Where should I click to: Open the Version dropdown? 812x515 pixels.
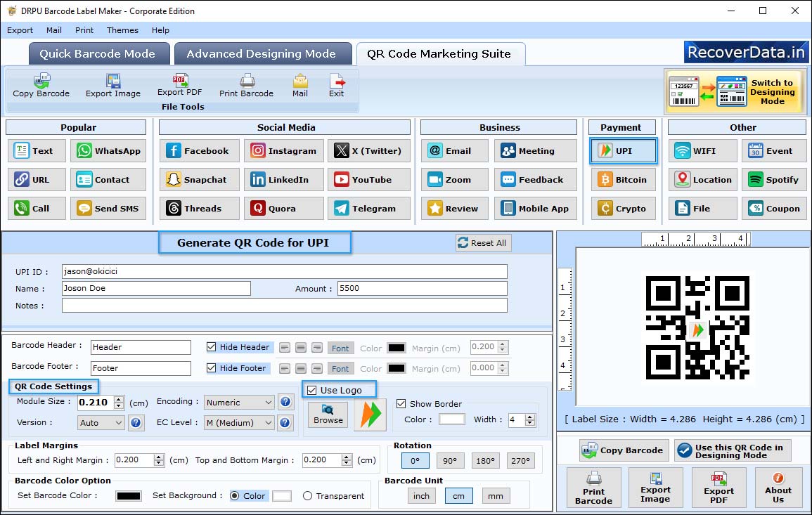(x=101, y=423)
